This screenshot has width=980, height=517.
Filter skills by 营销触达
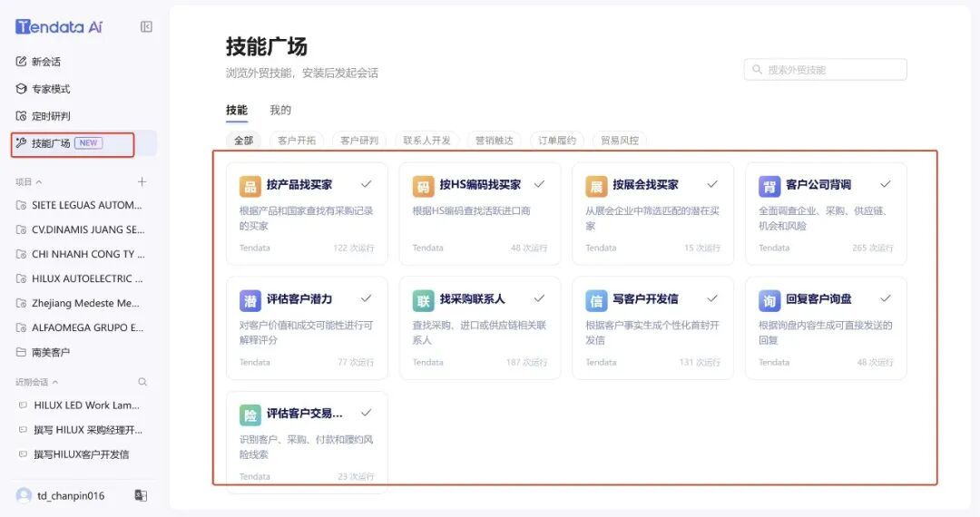pos(494,141)
